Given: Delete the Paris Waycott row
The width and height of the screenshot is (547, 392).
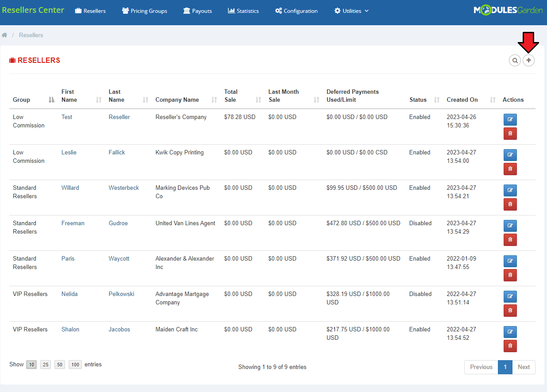Looking at the screenshot, I should click(510, 275).
